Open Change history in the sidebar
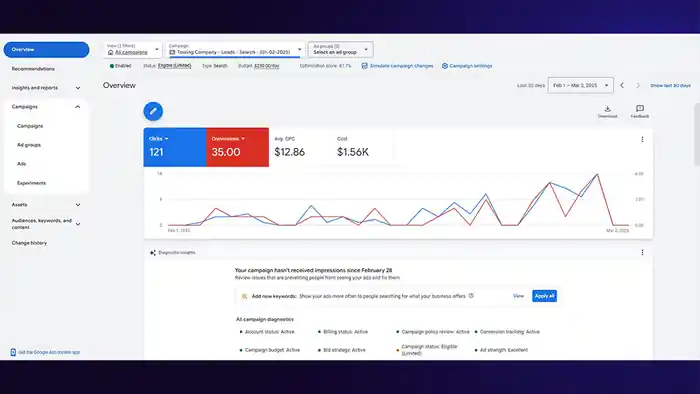The width and height of the screenshot is (700, 394). pyautogui.click(x=29, y=243)
